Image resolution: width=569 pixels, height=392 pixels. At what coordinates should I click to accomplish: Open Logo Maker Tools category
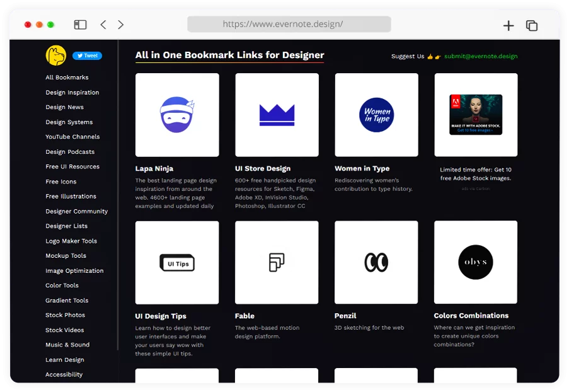click(71, 241)
